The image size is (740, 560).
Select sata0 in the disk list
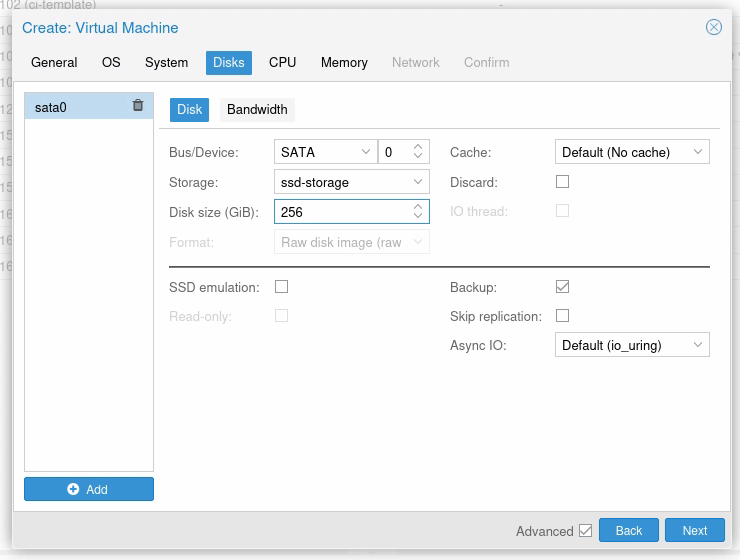click(x=89, y=106)
